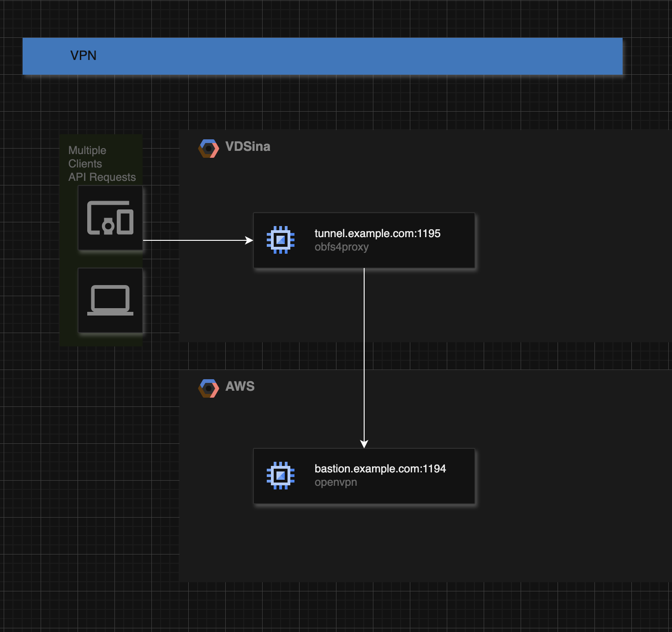Click the openvpn label text
The width and height of the screenshot is (672, 632).
(x=336, y=483)
